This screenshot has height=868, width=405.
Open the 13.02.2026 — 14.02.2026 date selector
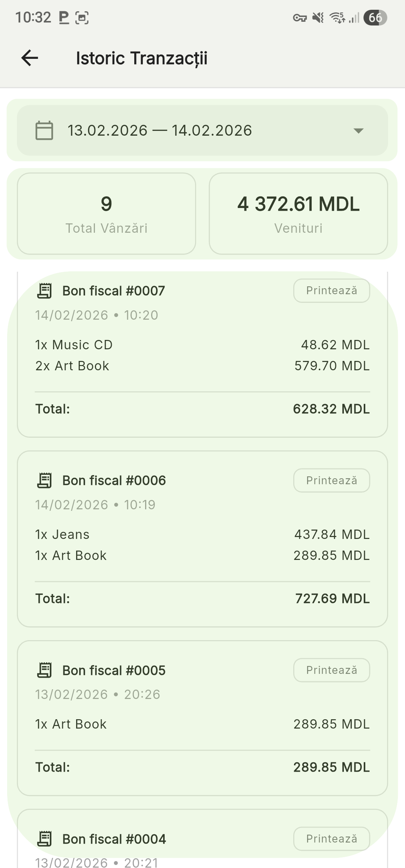click(160, 130)
